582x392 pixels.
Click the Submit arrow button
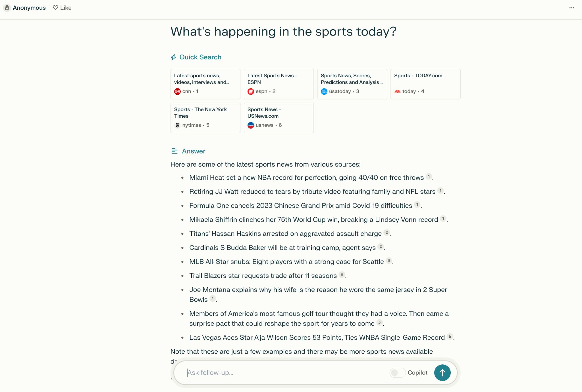(x=442, y=373)
